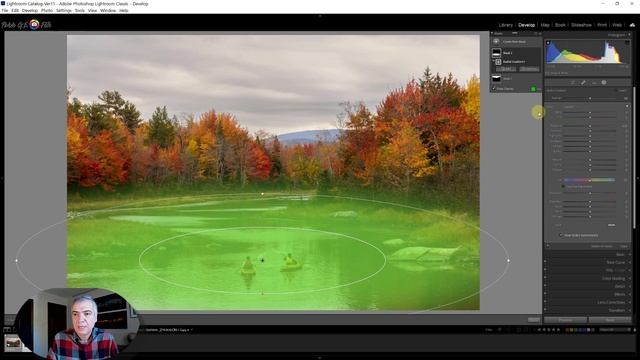640x360 pixels.
Task: Click the radial gradient top edge handle
Action: [x=262, y=194]
